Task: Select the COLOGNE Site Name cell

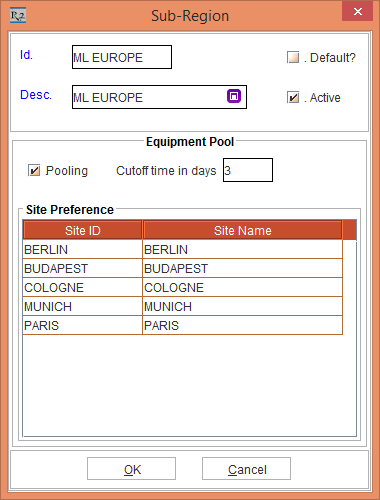Action: (243, 287)
